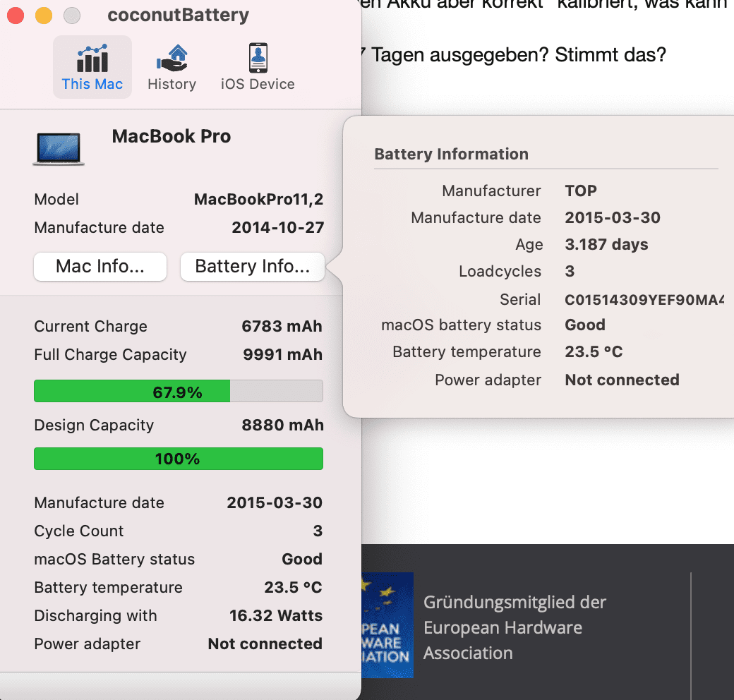This screenshot has width=734, height=700.
Task: Select the Manufacturer value TOP
Action: point(581,191)
